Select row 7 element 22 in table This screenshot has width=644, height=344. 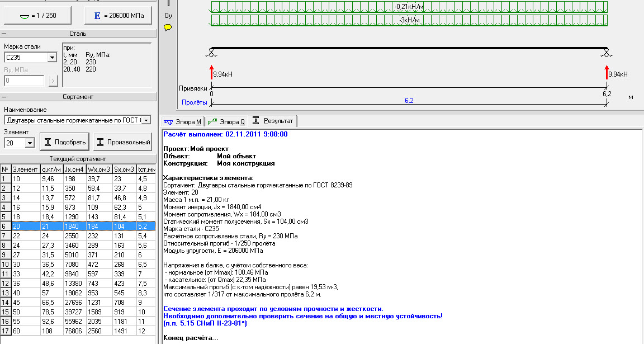click(x=78, y=236)
